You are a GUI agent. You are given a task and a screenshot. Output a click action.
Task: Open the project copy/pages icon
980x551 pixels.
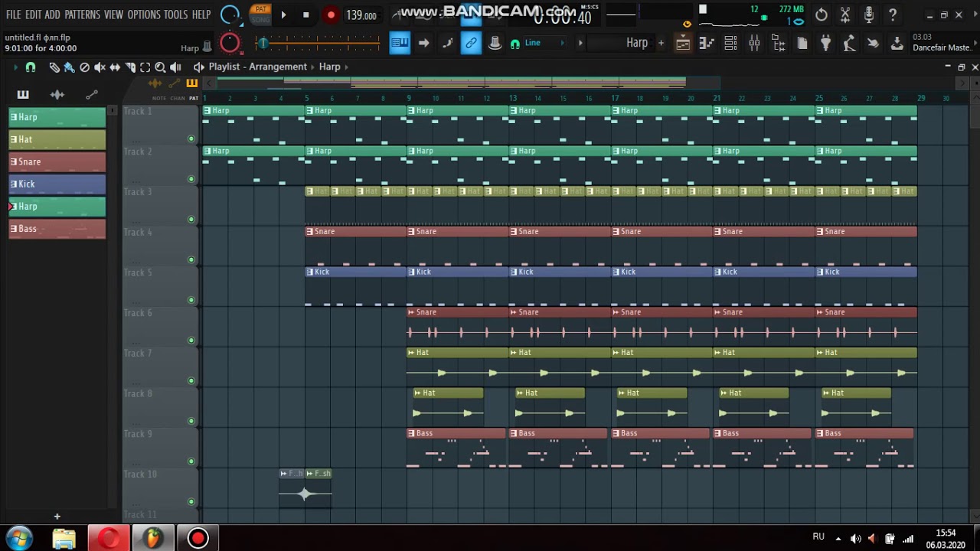pyautogui.click(x=802, y=44)
